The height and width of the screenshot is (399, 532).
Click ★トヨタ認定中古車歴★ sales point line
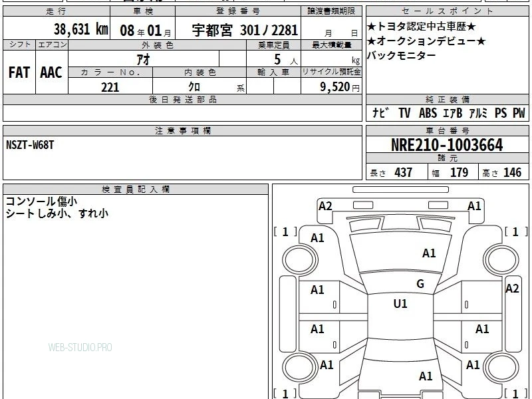422,27
